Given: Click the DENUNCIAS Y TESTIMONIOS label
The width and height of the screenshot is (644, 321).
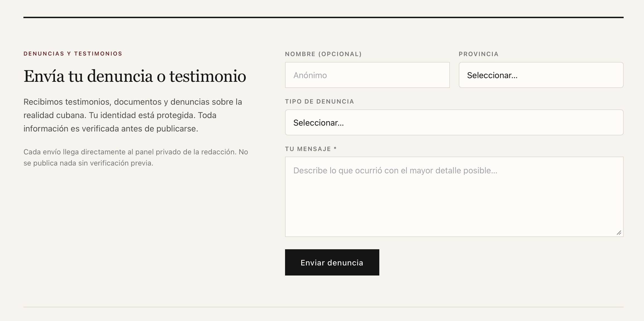Looking at the screenshot, I should 73,53.
